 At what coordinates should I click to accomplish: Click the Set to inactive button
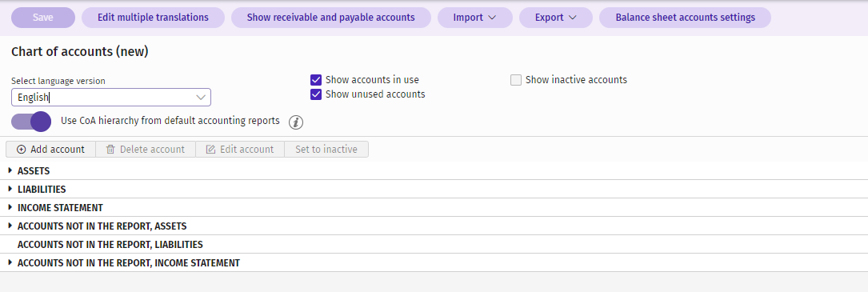coord(326,150)
